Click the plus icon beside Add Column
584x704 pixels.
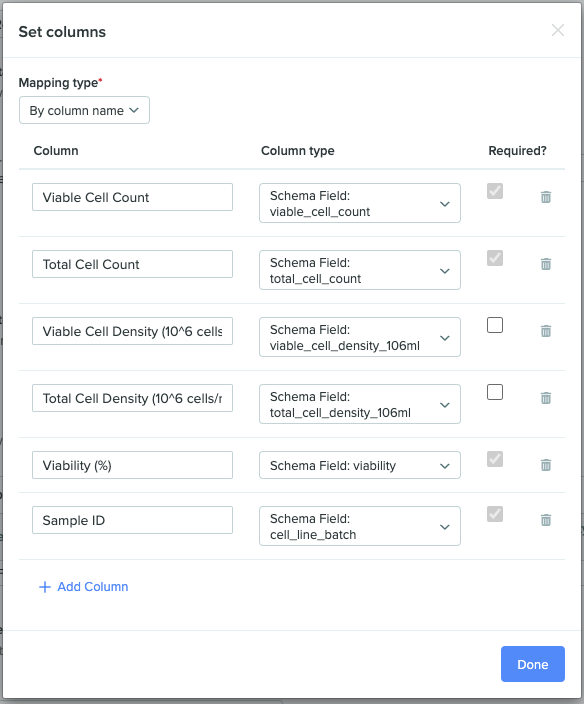point(45,587)
